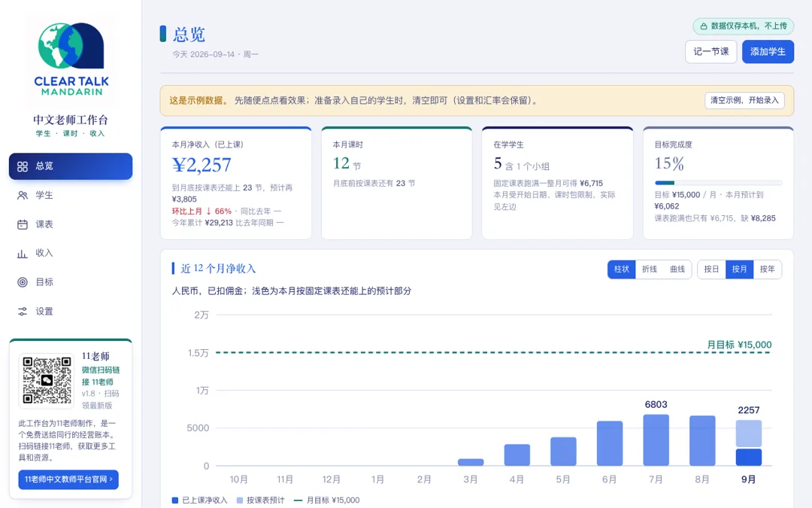Click the 设置 sliders icon in sidebar

[x=23, y=312]
